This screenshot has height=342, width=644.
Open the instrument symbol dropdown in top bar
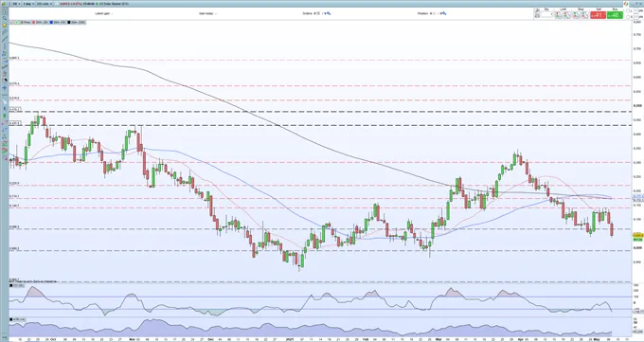pos(16,4)
